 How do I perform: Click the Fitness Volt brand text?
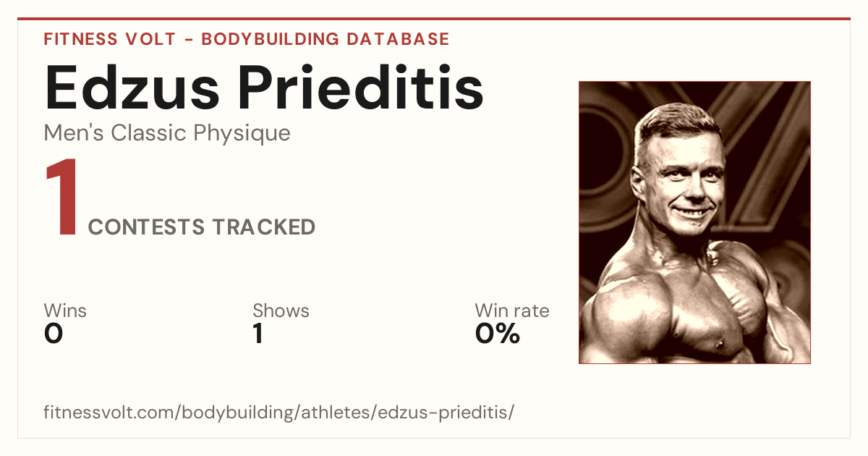click(x=110, y=39)
